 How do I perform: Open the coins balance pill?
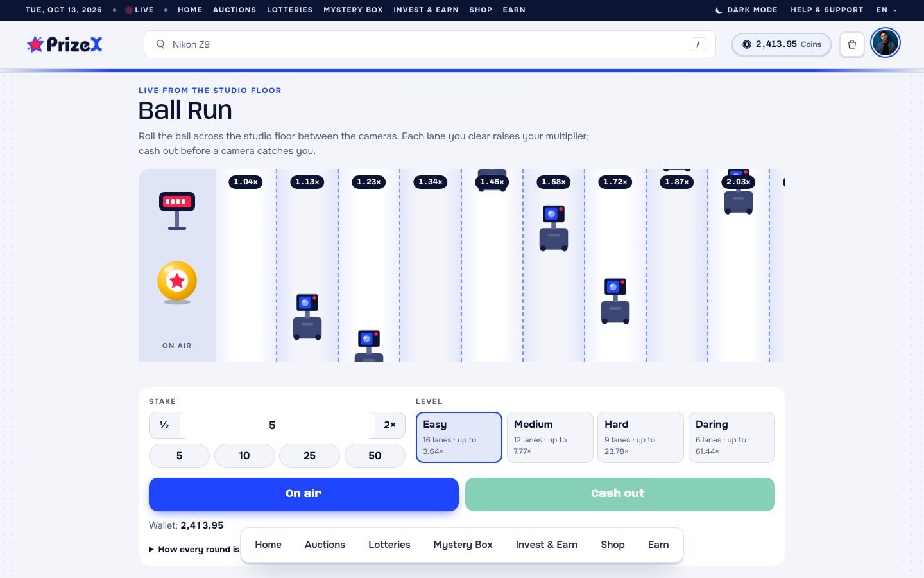point(782,44)
